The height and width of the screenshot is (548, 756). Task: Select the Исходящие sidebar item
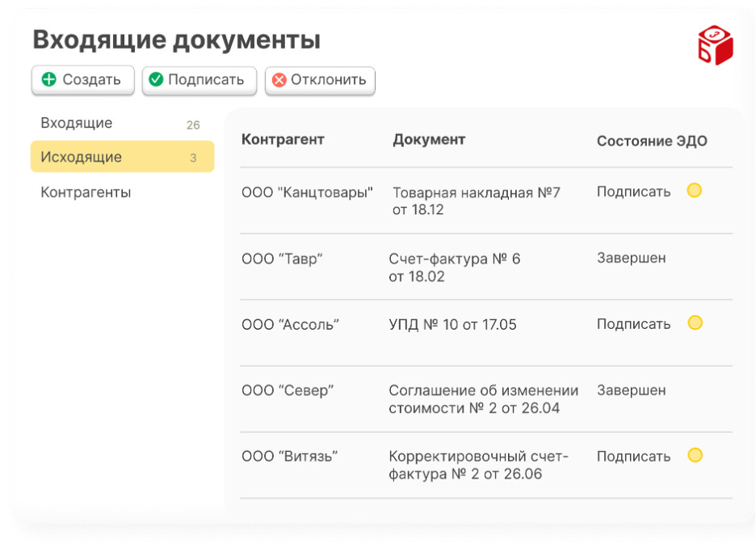(x=82, y=157)
